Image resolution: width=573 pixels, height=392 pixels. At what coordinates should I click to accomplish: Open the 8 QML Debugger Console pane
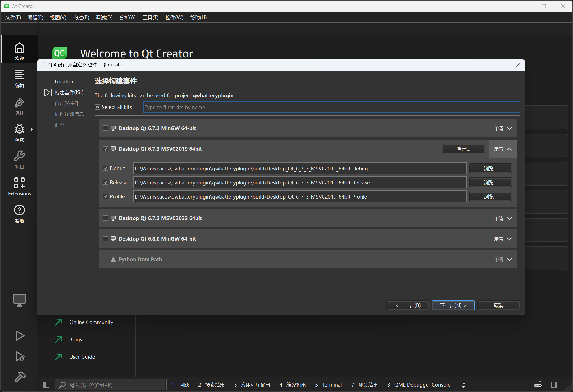(419, 385)
